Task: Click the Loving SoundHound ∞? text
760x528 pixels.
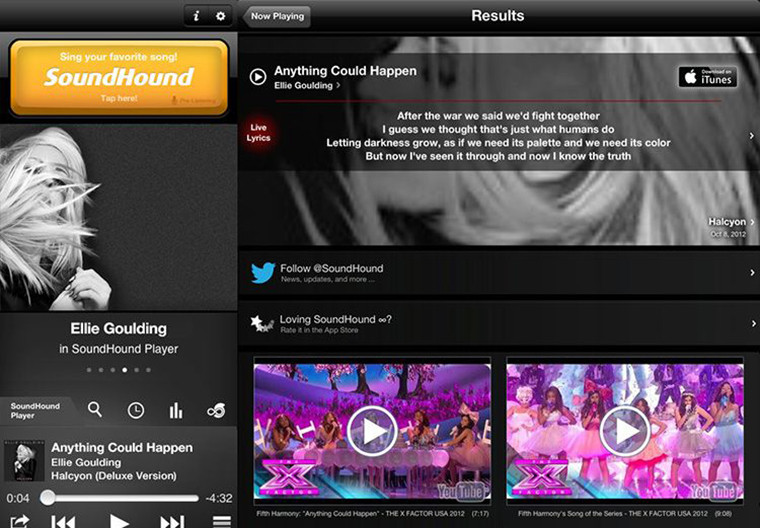Action: coord(335,320)
